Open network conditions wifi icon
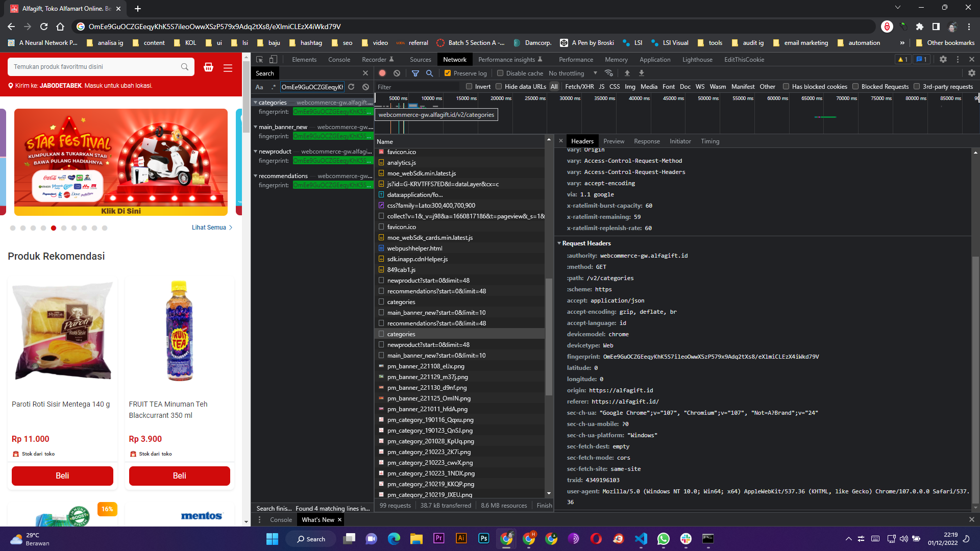The image size is (980, 551). 608,73
